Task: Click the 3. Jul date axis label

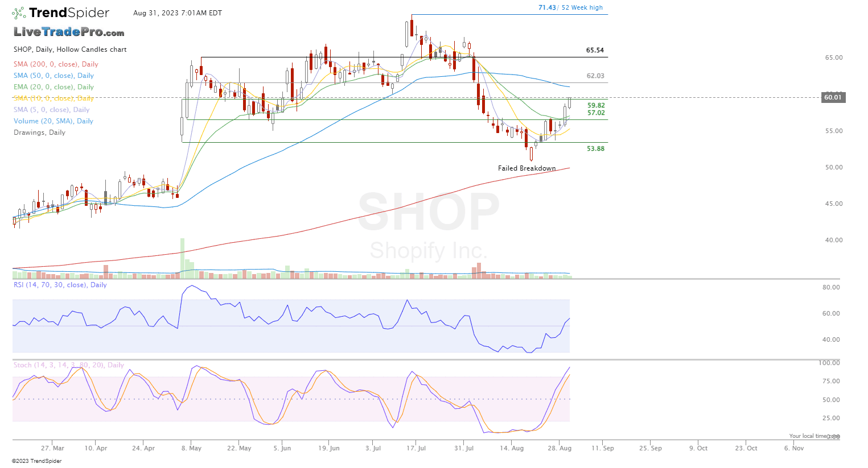Action: click(x=373, y=448)
